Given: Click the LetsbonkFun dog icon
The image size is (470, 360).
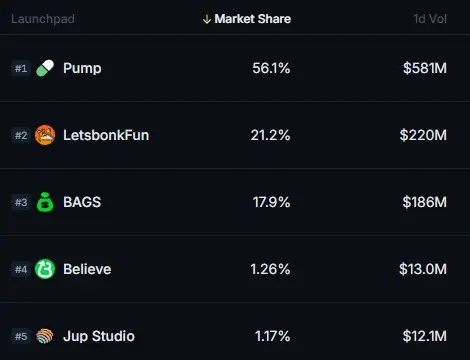Looking at the screenshot, I should (x=45, y=135).
